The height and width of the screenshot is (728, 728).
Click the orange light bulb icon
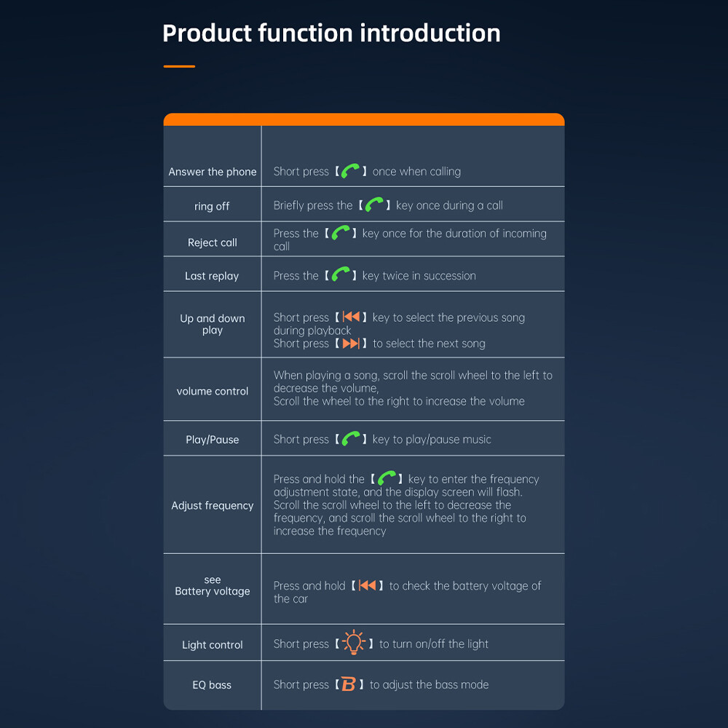[353, 643]
